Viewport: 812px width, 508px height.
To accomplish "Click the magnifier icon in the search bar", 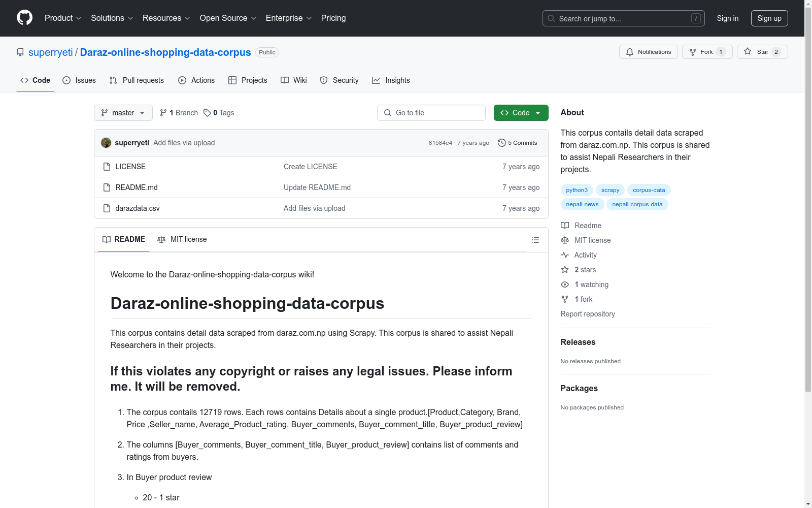I will tap(551, 18).
